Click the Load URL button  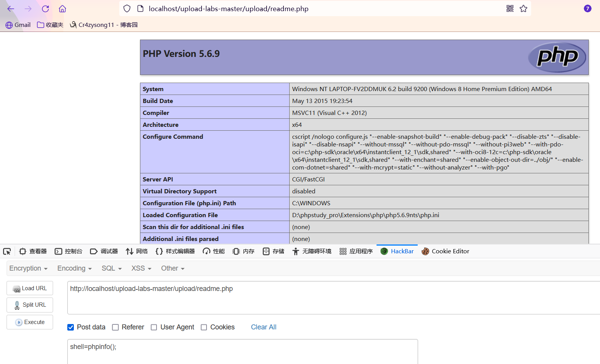click(x=30, y=288)
